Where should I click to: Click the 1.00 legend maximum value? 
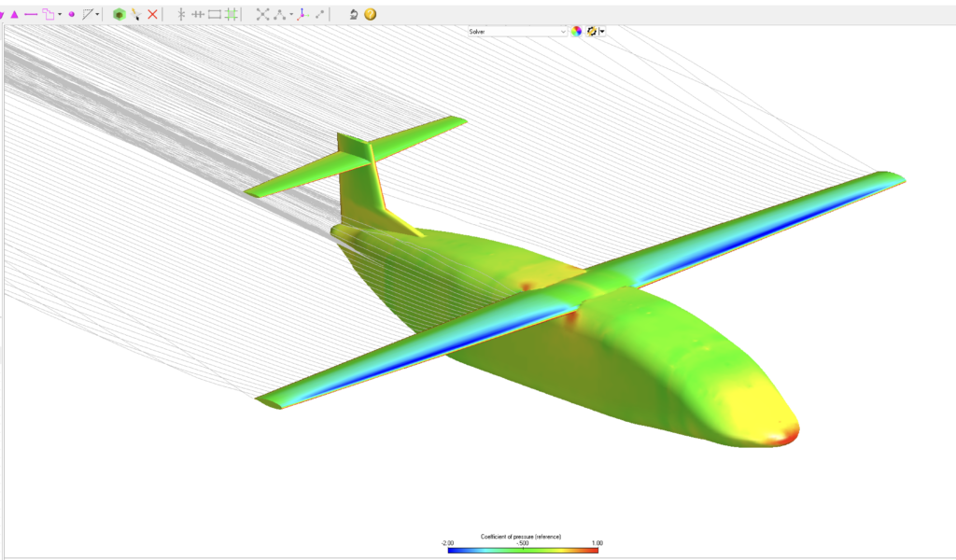coord(597,543)
